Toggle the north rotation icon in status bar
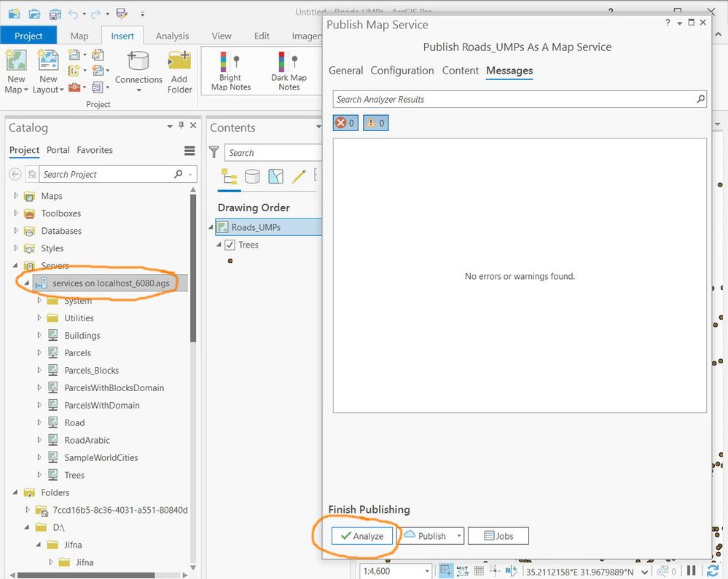Image resolution: width=728 pixels, height=579 pixels. click(511, 571)
